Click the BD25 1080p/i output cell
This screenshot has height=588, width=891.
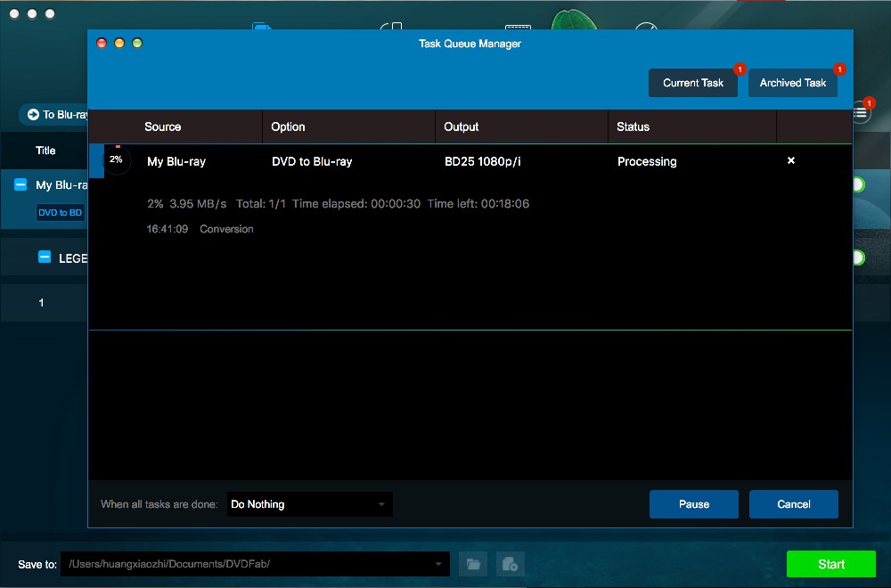(482, 161)
